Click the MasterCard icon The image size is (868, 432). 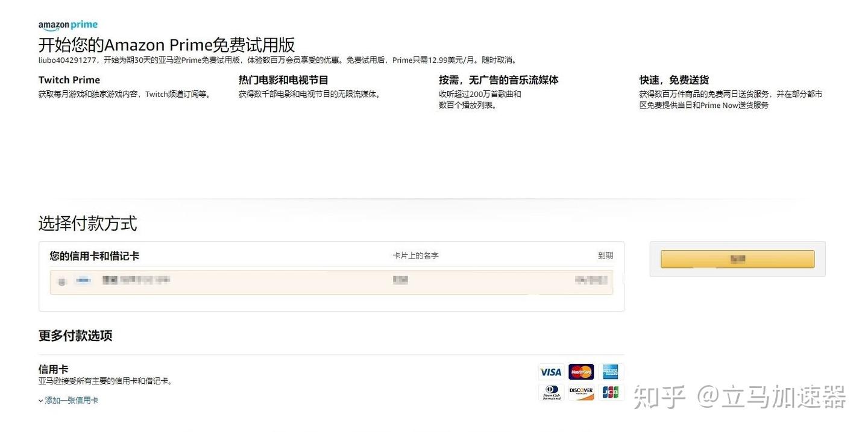(580, 372)
